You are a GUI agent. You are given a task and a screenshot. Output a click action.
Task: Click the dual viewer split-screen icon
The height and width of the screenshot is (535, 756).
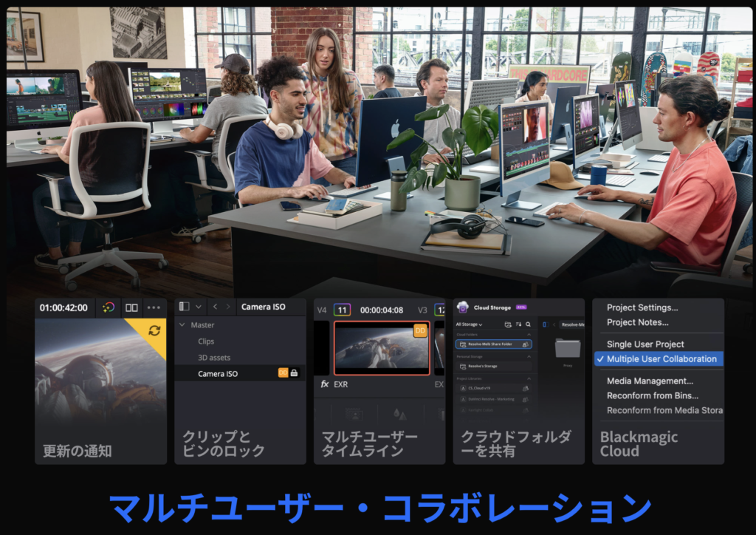(131, 307)
